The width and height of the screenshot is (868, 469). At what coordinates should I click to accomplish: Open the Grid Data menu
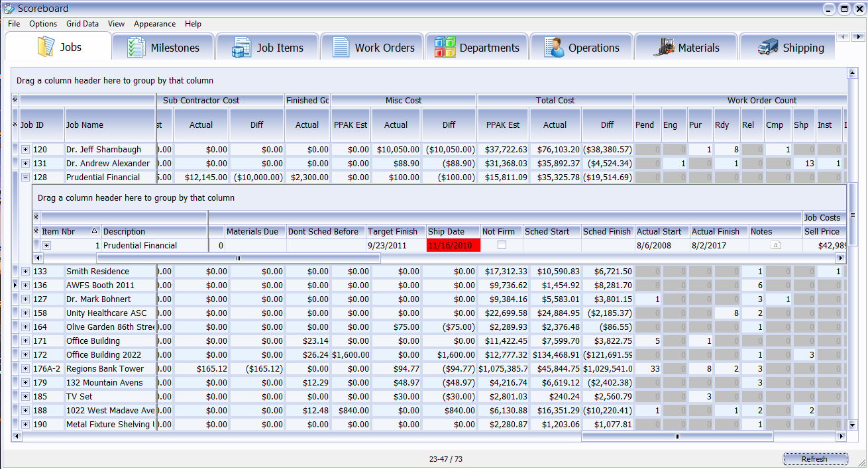[x=82, y=24]
